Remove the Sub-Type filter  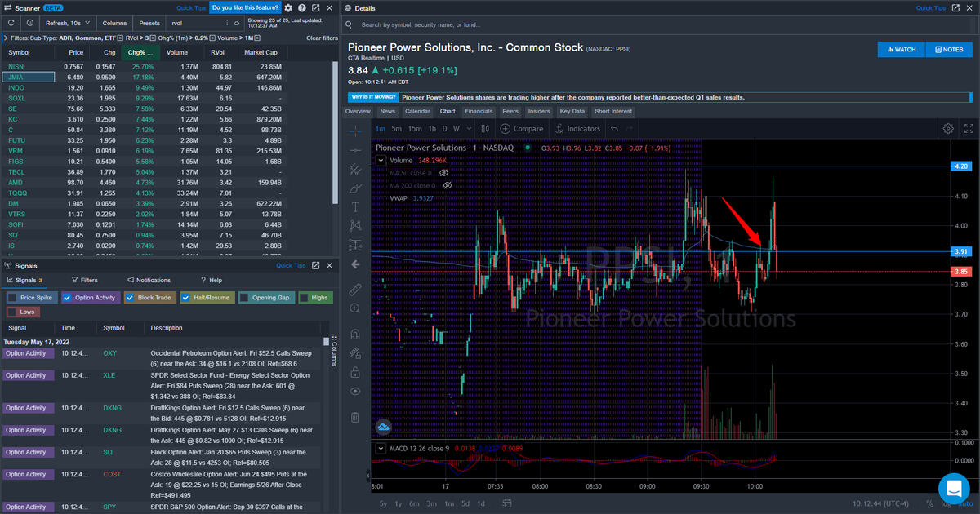click(120, 38)
